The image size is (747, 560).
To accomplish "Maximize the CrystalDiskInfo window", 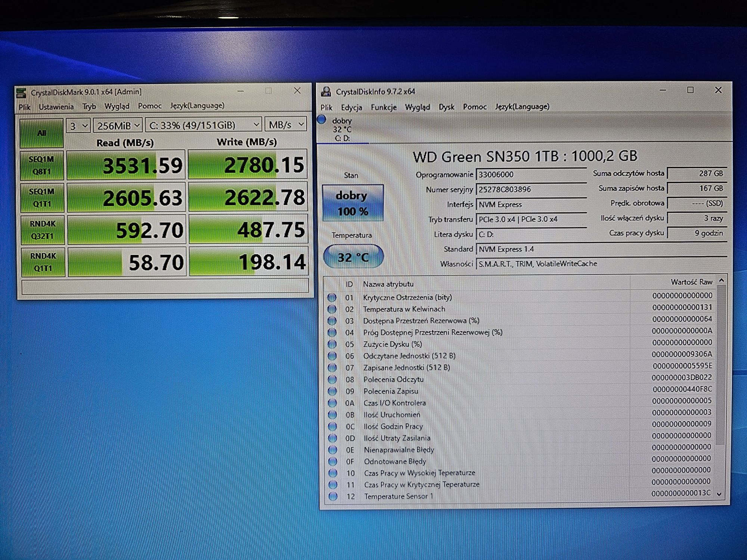I will tap(690, 90).
